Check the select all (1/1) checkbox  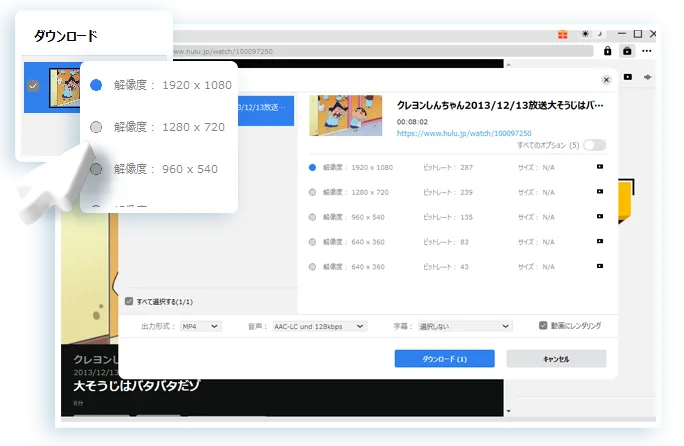[x=129, y=301]
